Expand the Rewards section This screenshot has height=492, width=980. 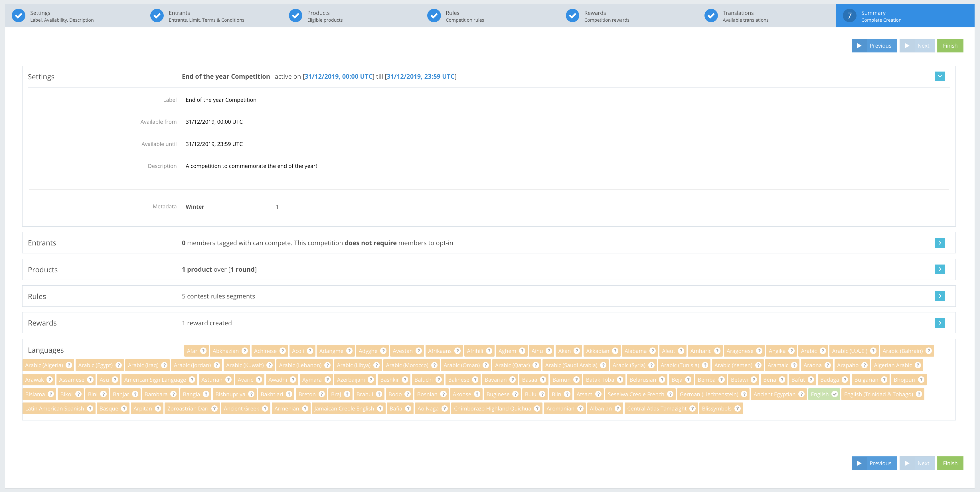940,323
